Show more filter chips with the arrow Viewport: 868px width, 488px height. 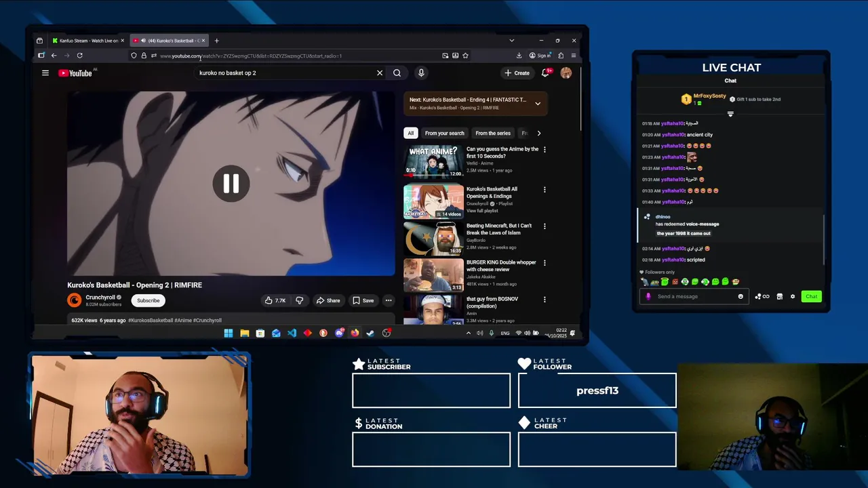click(539, 134)
